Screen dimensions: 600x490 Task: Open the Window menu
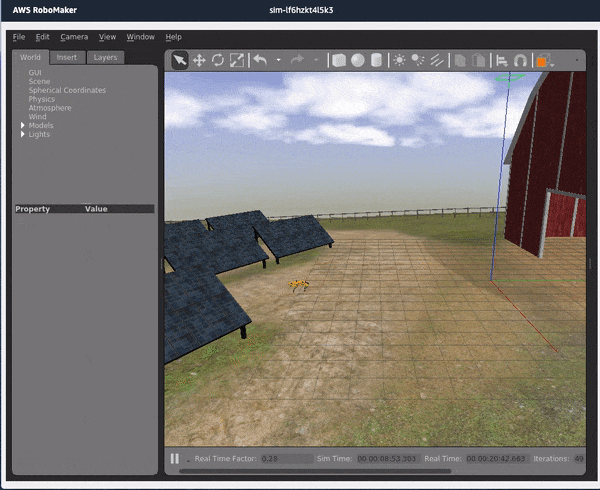pos(140,37)
